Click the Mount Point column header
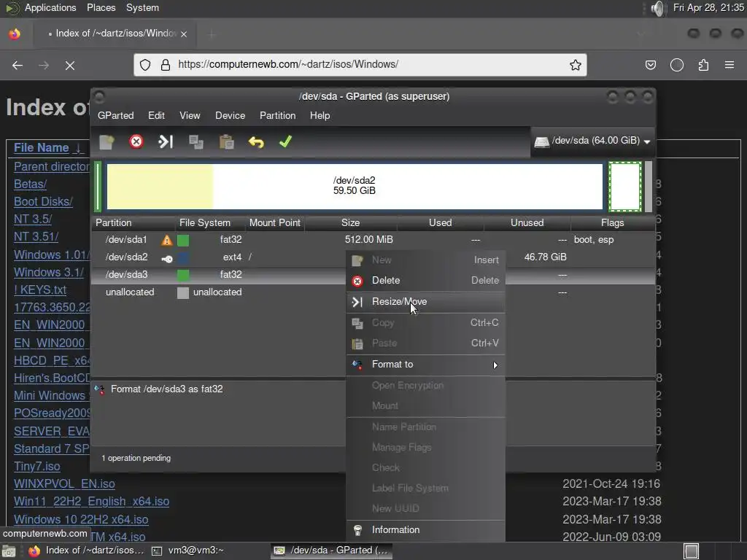This screenshot has width=747, height=560. (x=275, y=223)
